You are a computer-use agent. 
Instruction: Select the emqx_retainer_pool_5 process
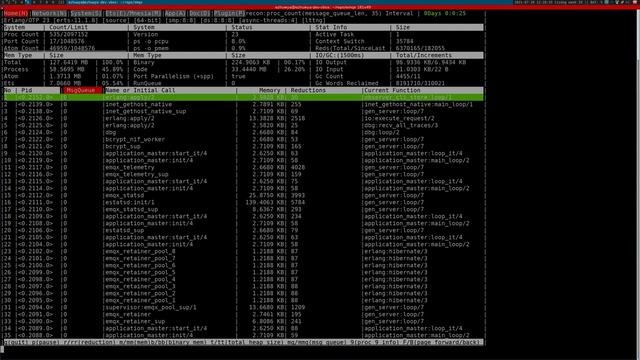coord(140,272)
